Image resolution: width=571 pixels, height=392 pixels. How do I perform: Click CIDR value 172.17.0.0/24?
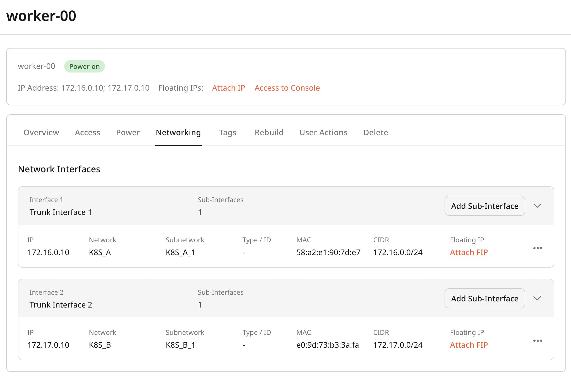point(398,345)
